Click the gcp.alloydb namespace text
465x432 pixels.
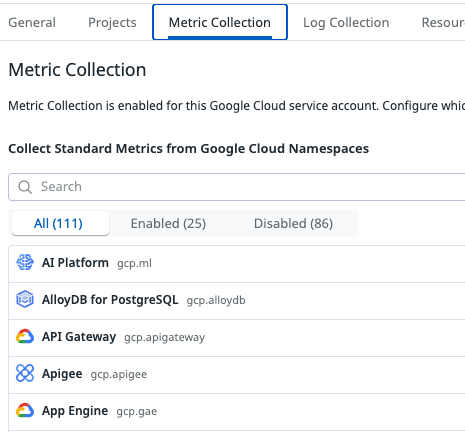click(216, 300)
